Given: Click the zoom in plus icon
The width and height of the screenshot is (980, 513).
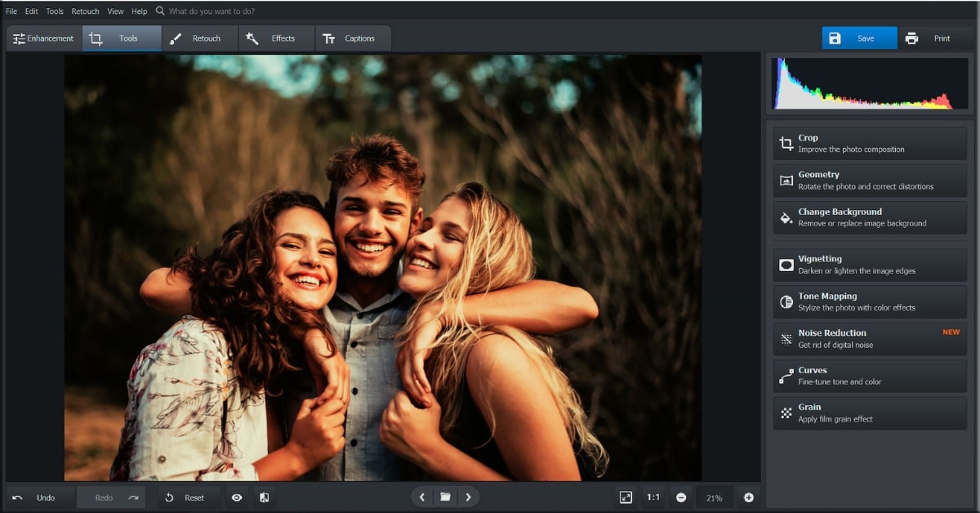Looking at the screenshot, I should coord(748,497).
